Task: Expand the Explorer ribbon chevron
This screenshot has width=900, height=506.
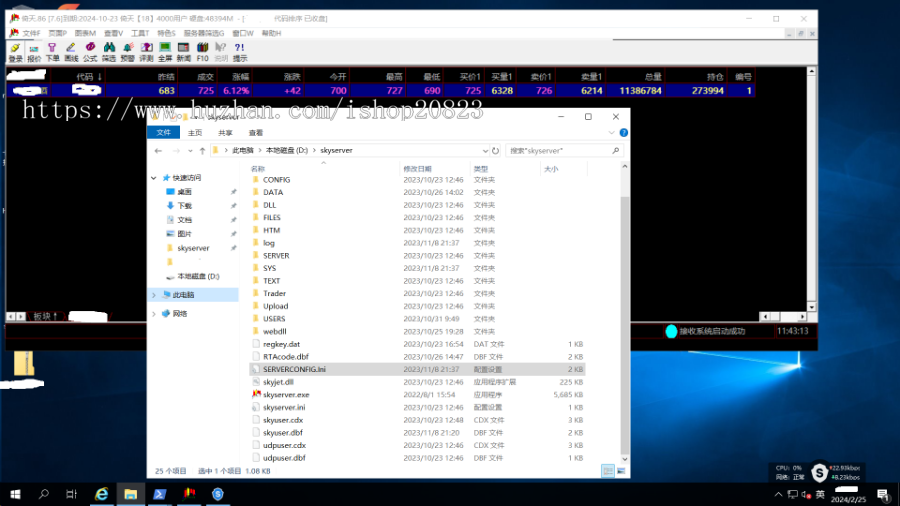Action: tap(611, 133)
